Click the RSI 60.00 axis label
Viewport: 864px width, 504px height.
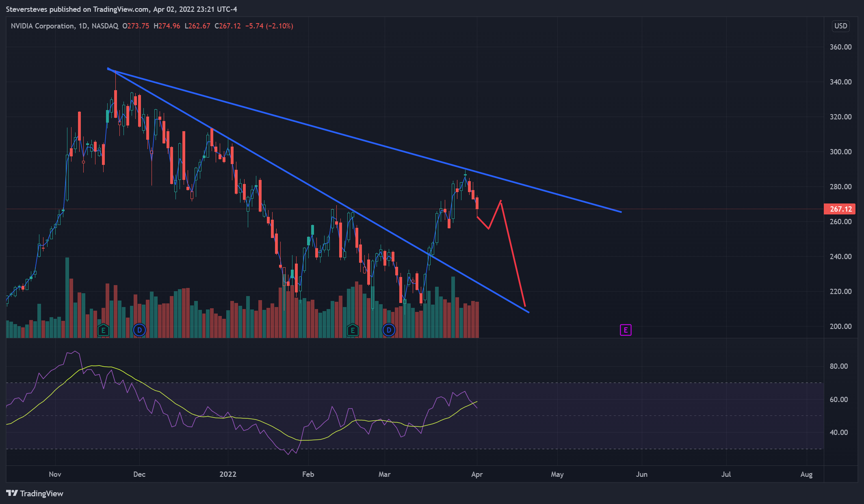click(x=838, y=400)
